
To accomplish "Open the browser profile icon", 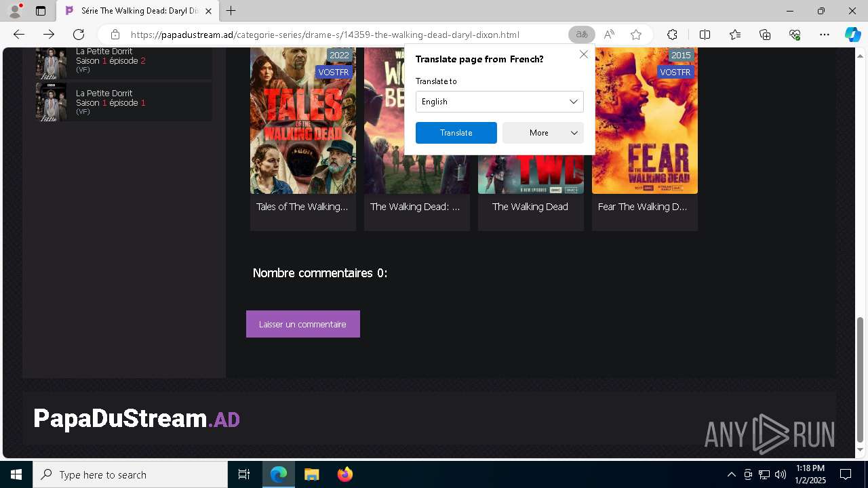I will [15, 11].
